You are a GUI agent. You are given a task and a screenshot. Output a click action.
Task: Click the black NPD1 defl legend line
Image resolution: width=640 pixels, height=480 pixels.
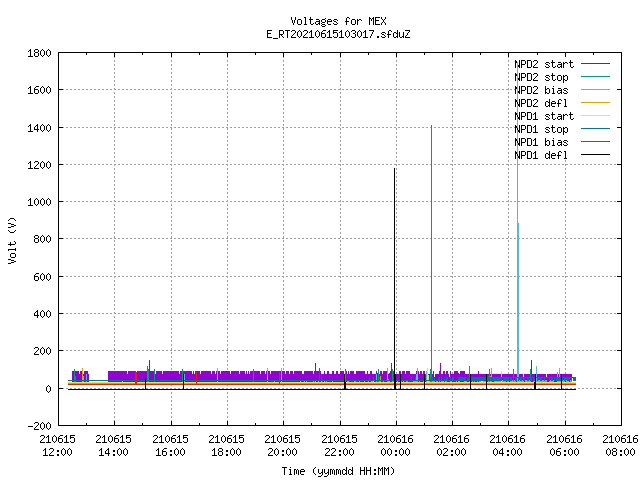click(595, 155)
